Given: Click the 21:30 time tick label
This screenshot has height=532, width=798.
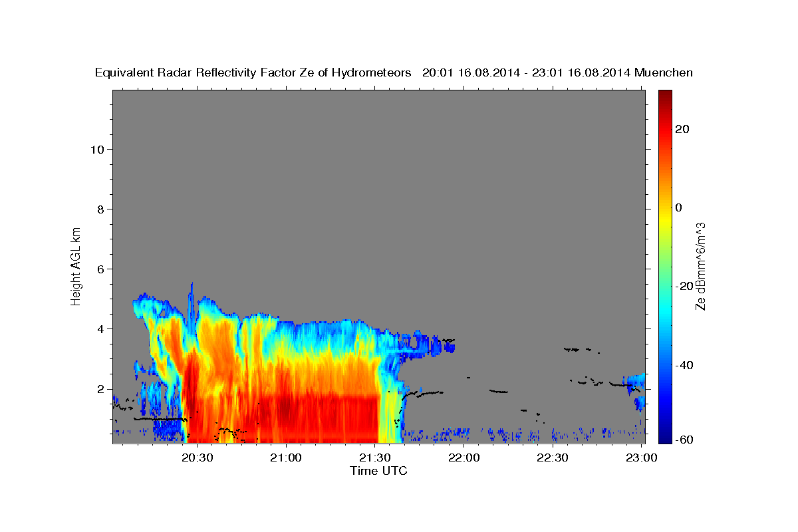Looking at the screenshot, I should pos(374,458).
